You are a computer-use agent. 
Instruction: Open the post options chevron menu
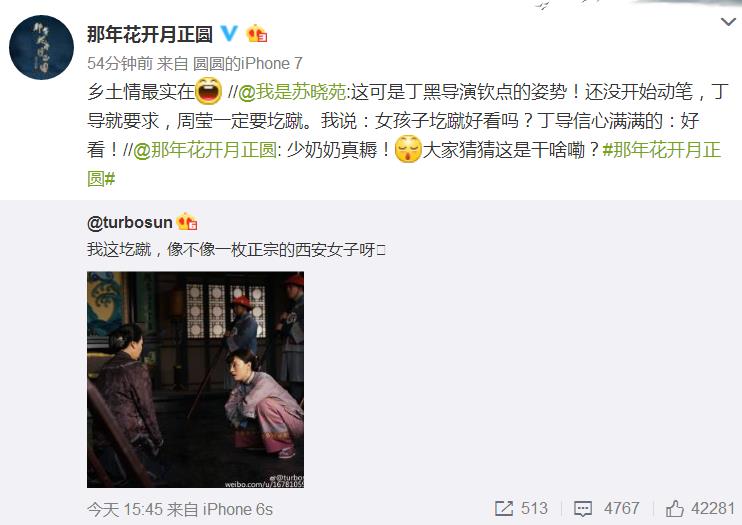tap(727, 21)
